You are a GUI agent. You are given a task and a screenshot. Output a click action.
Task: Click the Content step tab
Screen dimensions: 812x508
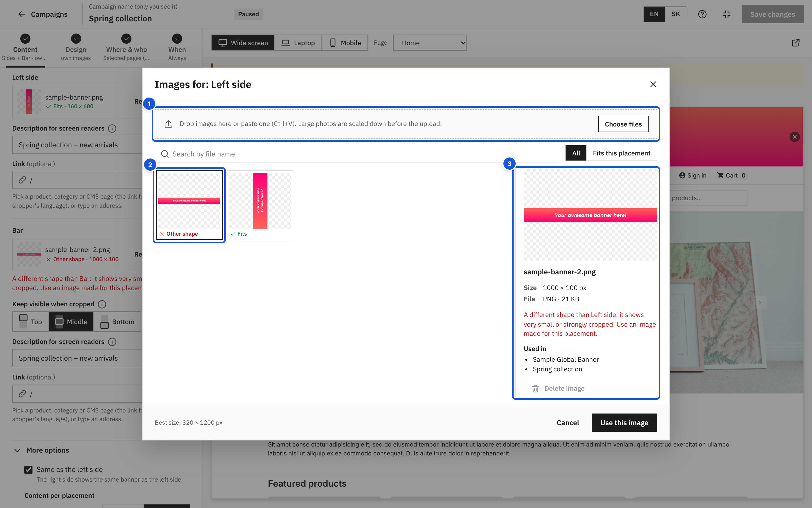[x=25, y=47]
